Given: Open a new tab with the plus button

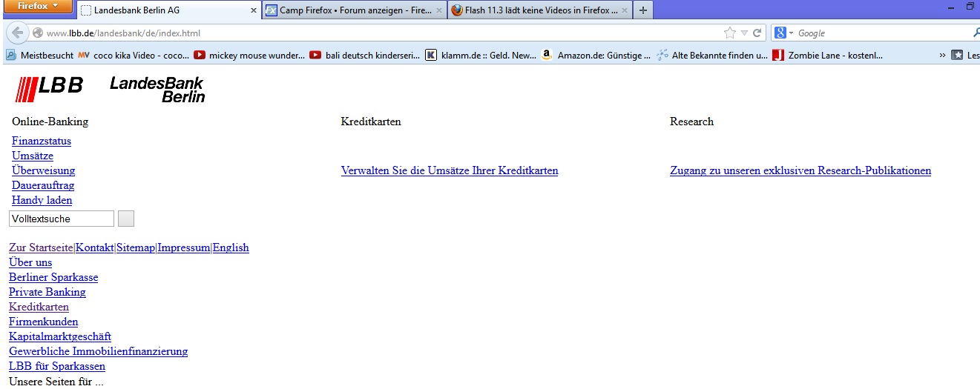Looking at the screenshot, I should 643,10.
